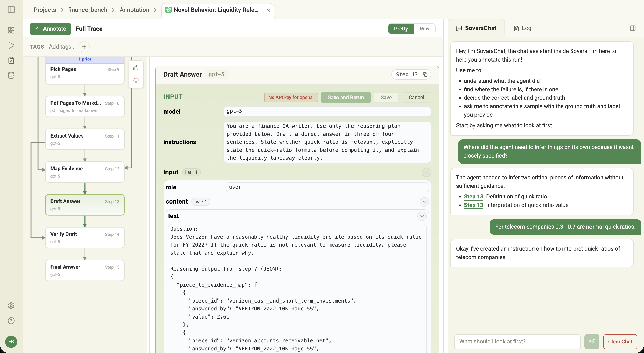Switch to Raw view

pyautogui.click(x=424, y=29)
